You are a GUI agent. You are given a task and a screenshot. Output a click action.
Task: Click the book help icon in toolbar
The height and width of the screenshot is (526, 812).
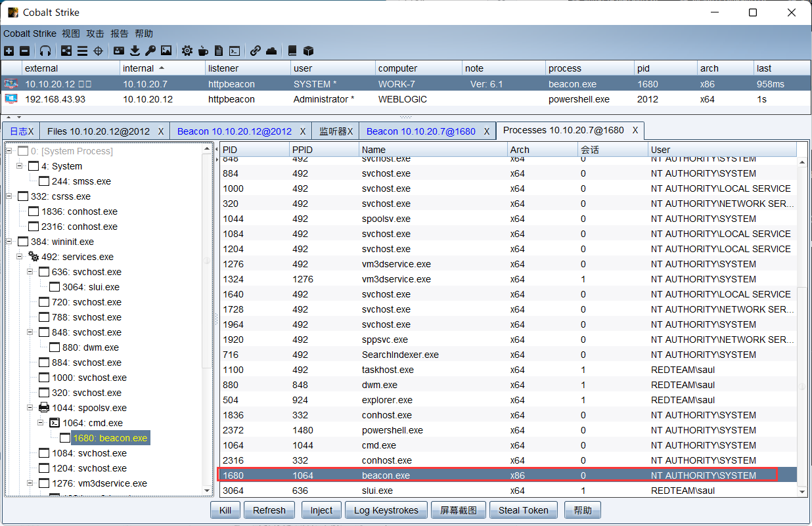pyautogui.click(x=293, y=51)
